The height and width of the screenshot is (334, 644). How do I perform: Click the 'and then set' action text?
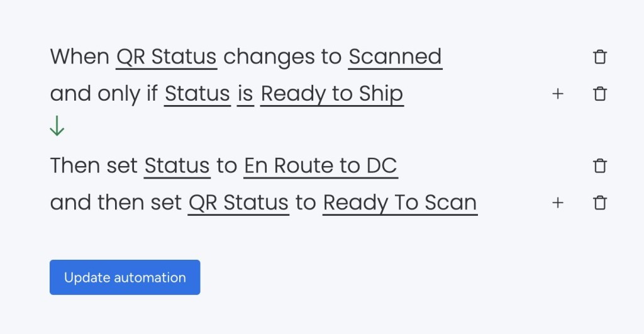point(116,203)
